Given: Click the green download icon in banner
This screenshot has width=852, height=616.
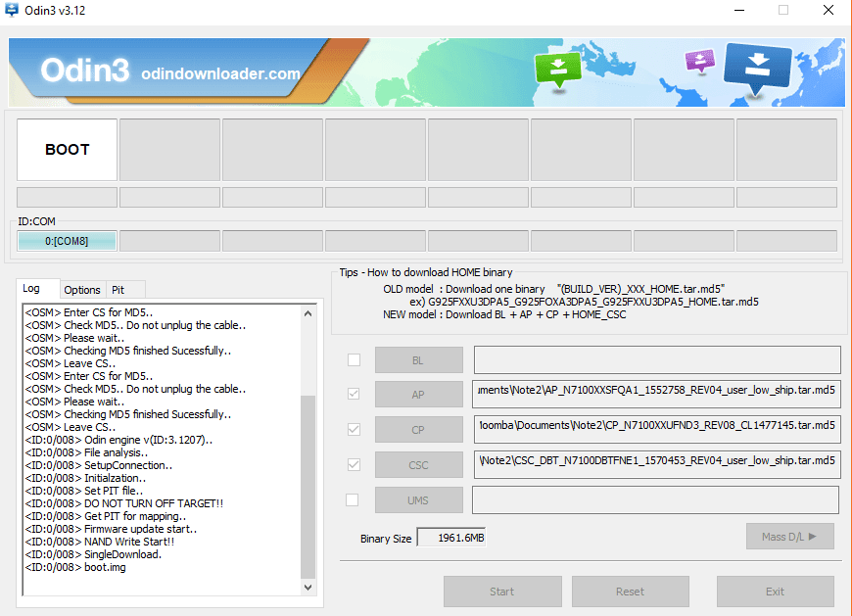Looking at the screenshot, I should point(558,69).
